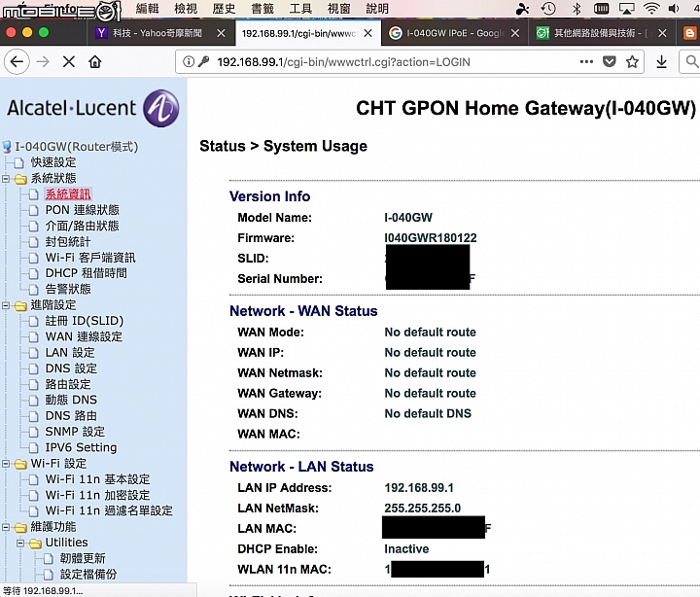Click the search magnifier icon in toolbar
This screenshot has height=597, width=700.
(x=691, y=61)
